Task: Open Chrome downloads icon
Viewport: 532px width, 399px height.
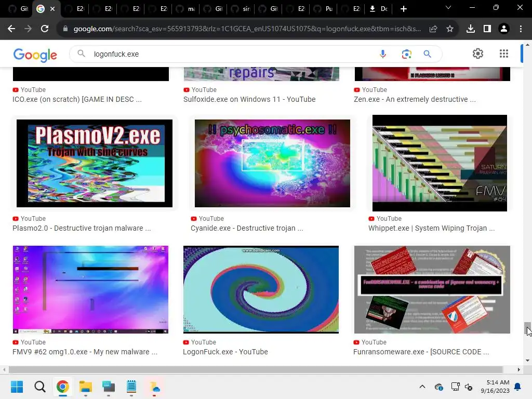Action: (471, 29)
